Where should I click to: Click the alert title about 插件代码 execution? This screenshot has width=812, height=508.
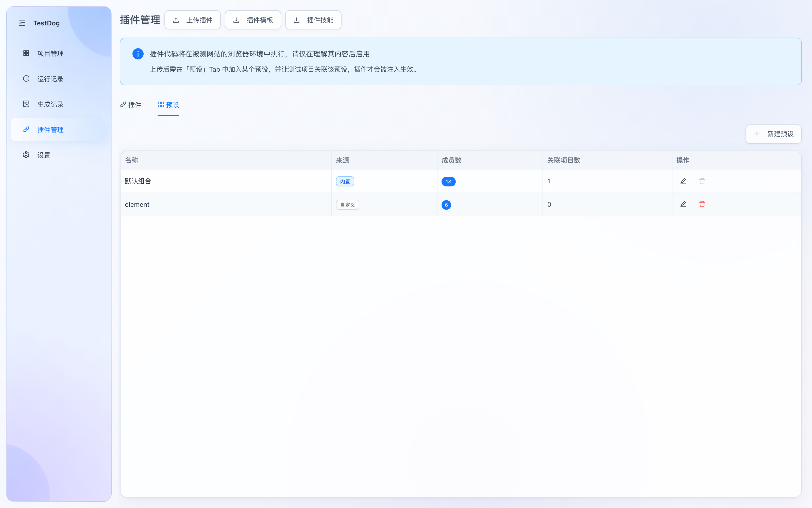tap(260, 54)
